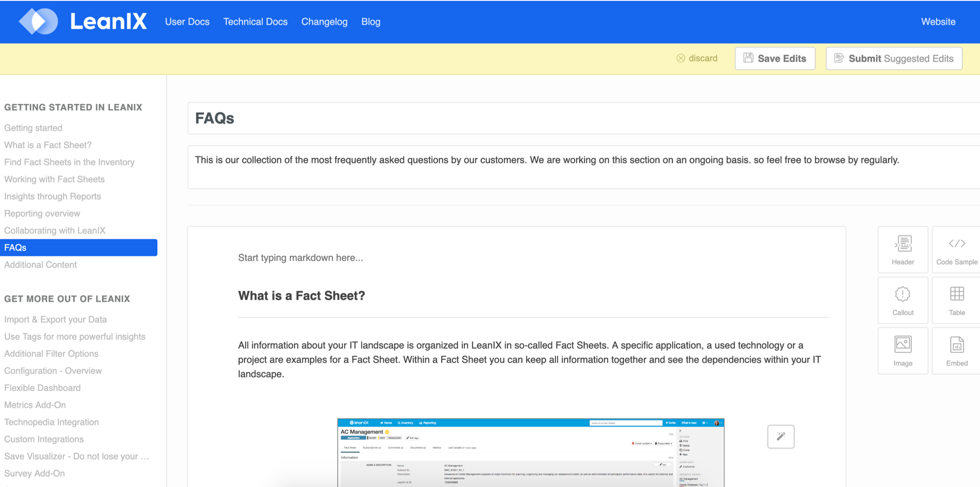Edit the FAQs page title field
The height and width of the screenshot is (487, 980).
[x=583, y=118]
